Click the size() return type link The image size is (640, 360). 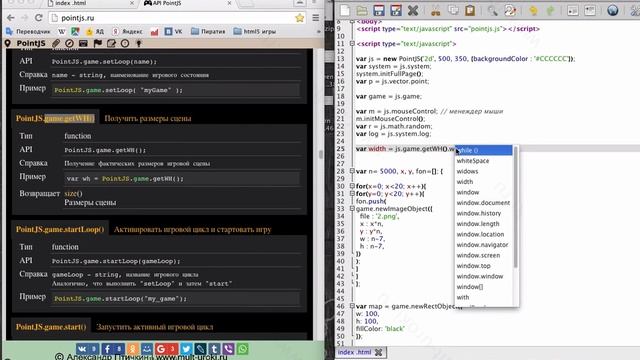pyautogui.click(x=73, y=193)
